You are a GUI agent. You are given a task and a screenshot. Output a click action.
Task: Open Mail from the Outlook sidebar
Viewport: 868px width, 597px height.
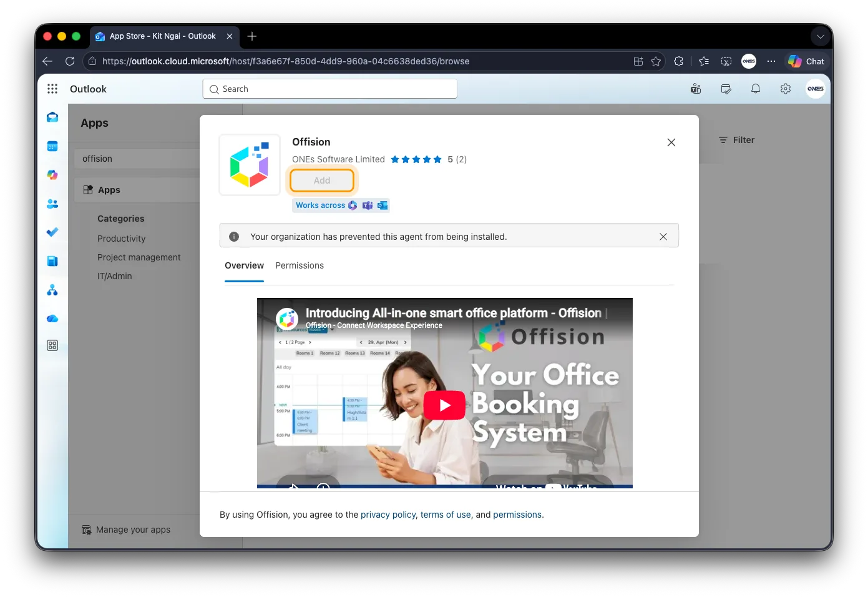52,117
